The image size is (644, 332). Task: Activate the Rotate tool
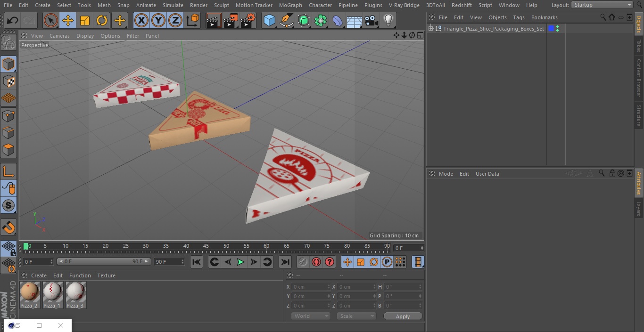[x=102, y=20]
